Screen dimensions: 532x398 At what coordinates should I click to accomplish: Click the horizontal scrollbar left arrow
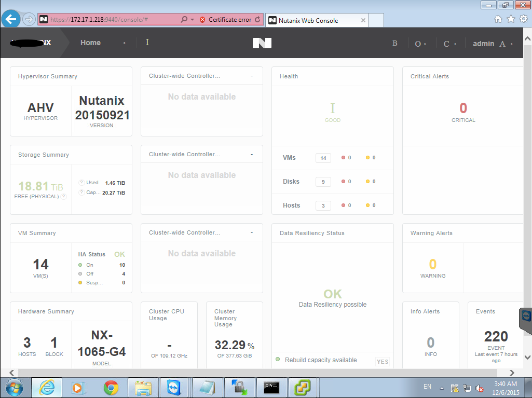tap(11, 373)
